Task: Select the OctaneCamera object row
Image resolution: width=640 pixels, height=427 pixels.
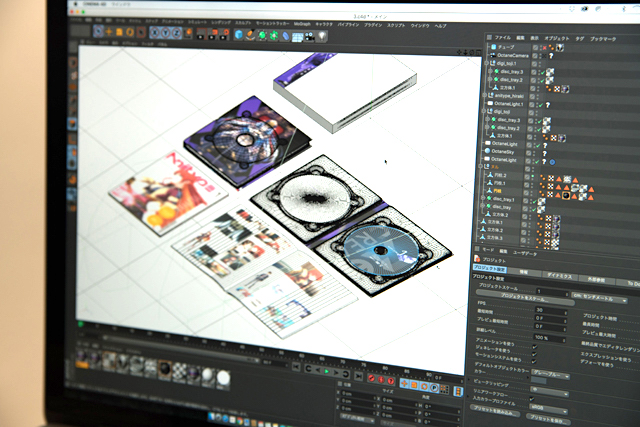Action: tap(512, 55)
